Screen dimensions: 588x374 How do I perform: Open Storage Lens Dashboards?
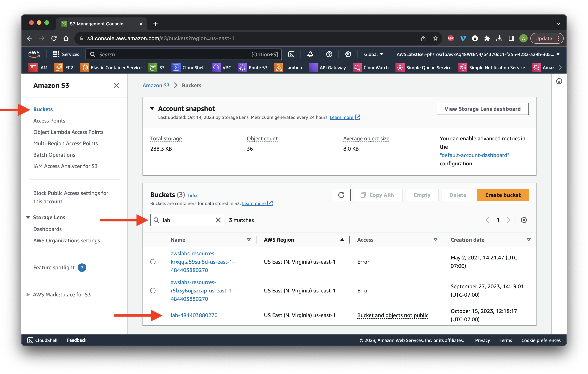(x=47, y=229)
